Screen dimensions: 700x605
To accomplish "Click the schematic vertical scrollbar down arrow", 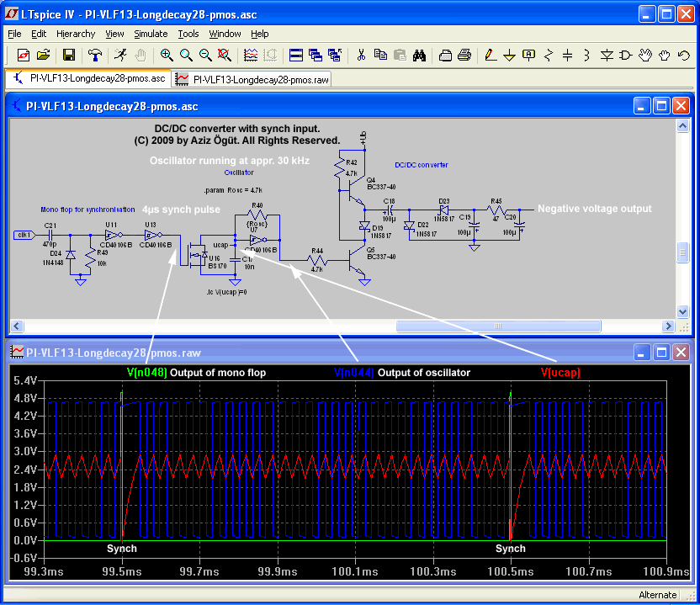I will point(682,311).
